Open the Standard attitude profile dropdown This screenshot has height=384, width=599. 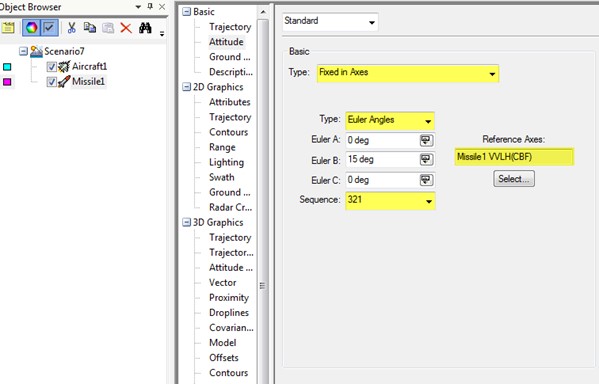330,22
